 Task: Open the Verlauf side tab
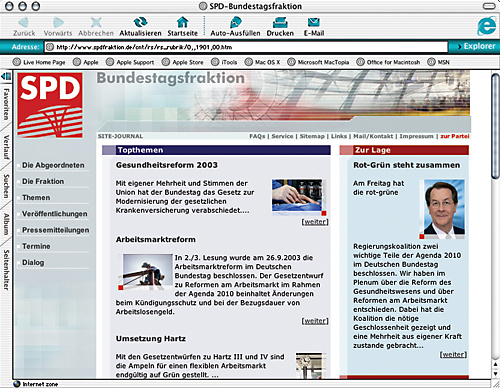pyautogui.click(x=6, y=147)
